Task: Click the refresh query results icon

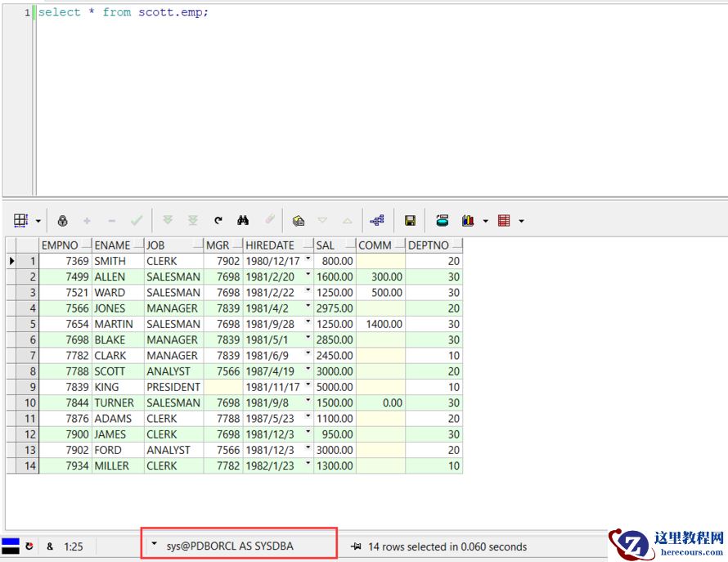Action: 218,221
